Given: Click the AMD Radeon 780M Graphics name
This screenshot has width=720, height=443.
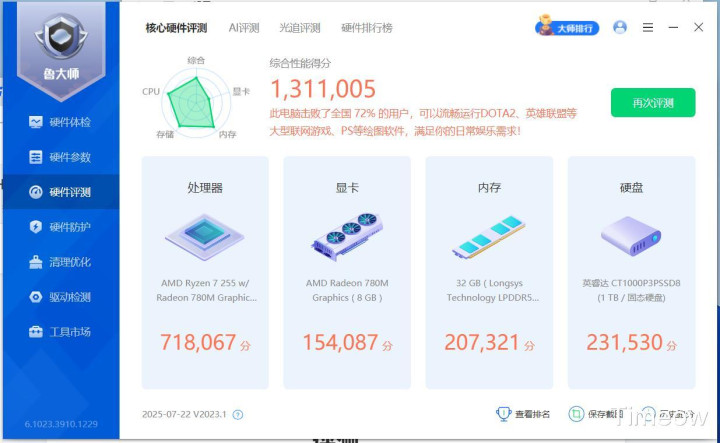Looking at the screenshot, I should coord(347,290).
